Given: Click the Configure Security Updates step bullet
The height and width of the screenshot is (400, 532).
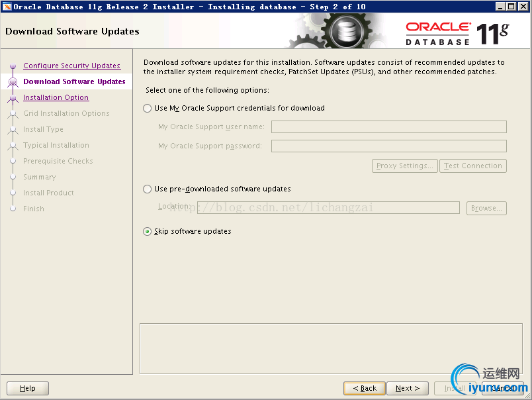Looking at the screenshot, I should click(x=13, y=66).
